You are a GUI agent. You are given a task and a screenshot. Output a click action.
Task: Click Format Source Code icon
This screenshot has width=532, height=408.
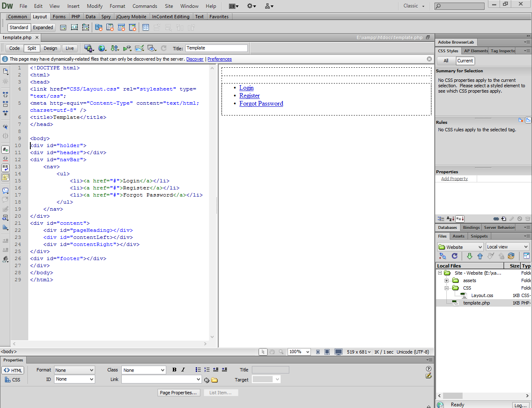5,259
